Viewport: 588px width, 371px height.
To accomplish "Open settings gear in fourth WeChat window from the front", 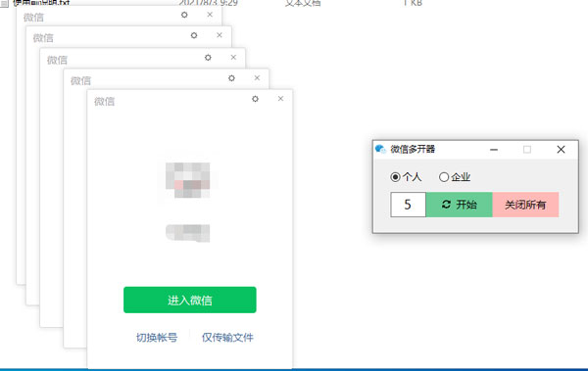I will (x=194, y=35).
